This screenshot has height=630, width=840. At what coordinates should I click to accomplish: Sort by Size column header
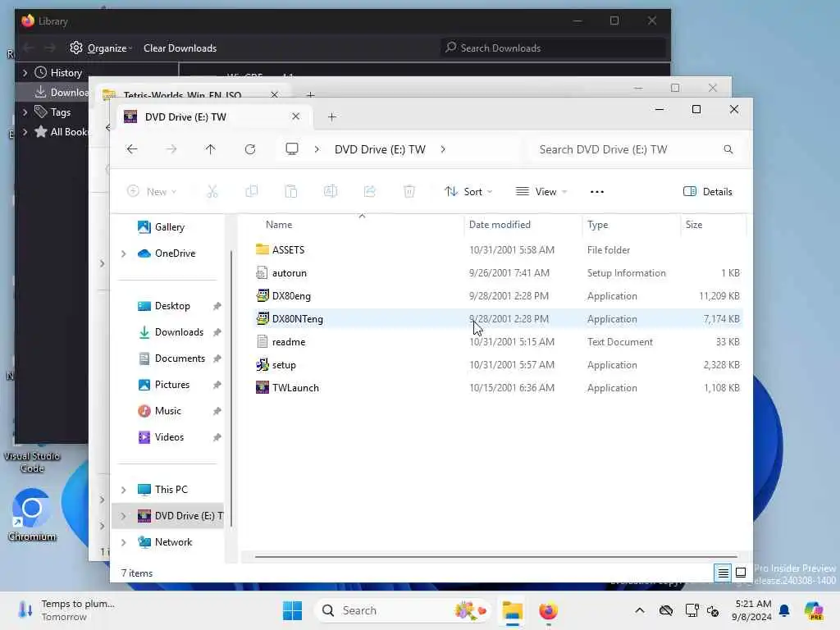694,225
